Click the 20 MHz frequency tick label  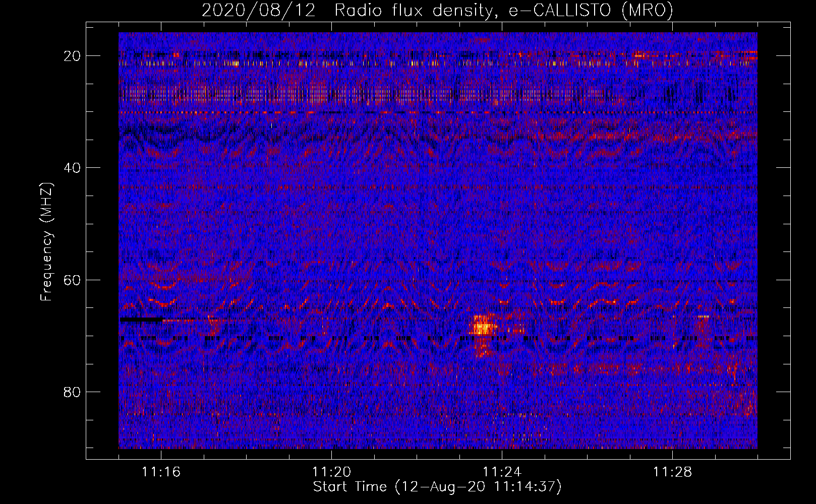click(x=73, y=55)
